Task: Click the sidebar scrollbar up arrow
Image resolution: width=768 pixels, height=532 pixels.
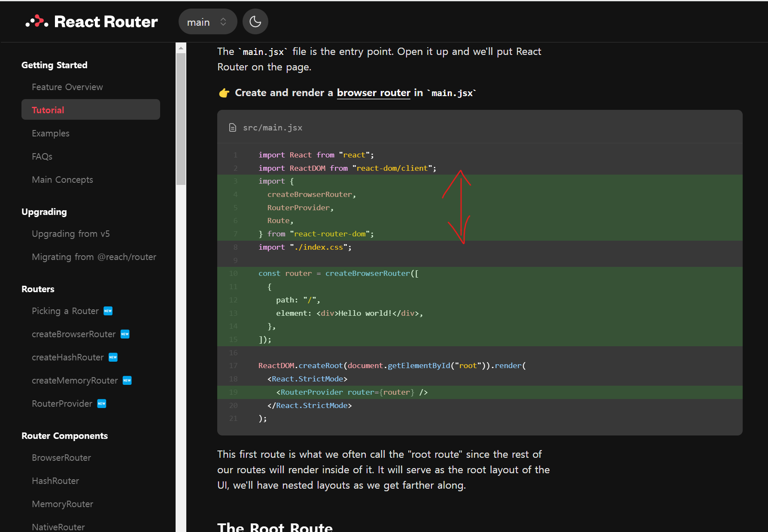Action: [181, 48]
